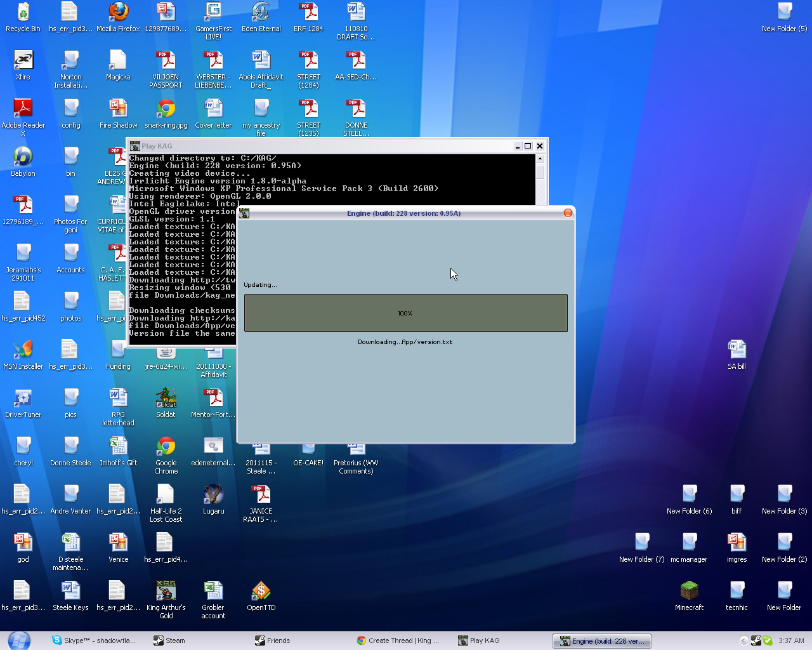The image size is (812, 650).
Task: Launch Minecraft from the desktop
Action: tap(689, 597)
